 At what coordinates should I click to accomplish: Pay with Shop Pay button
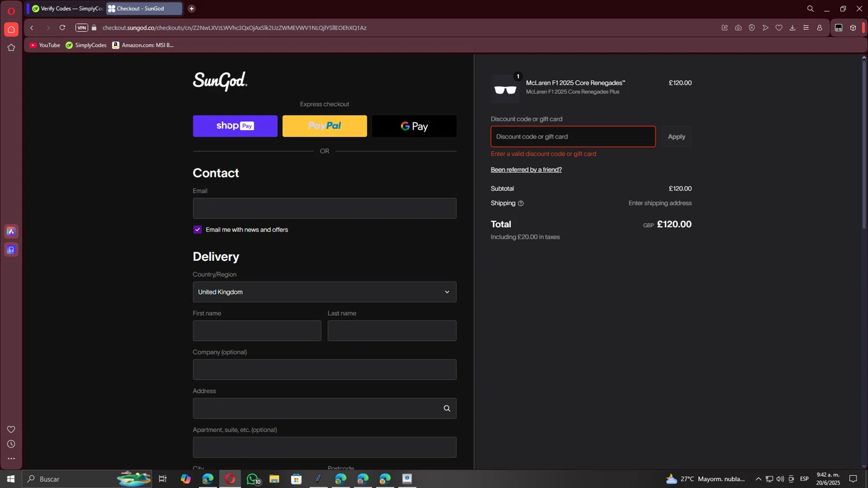click(235, 126)
